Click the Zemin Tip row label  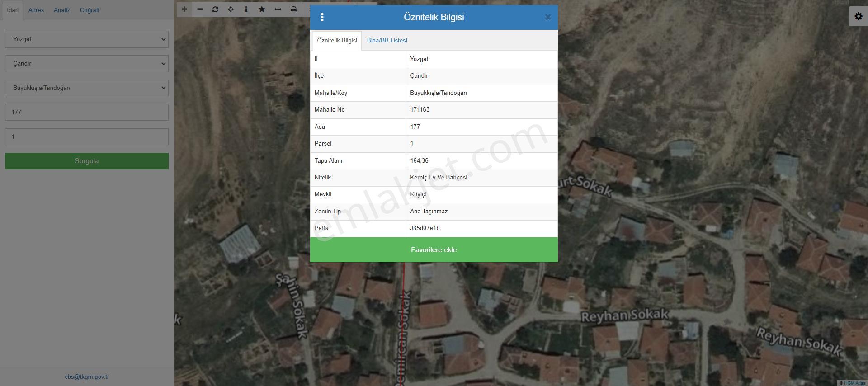[328, 212]
